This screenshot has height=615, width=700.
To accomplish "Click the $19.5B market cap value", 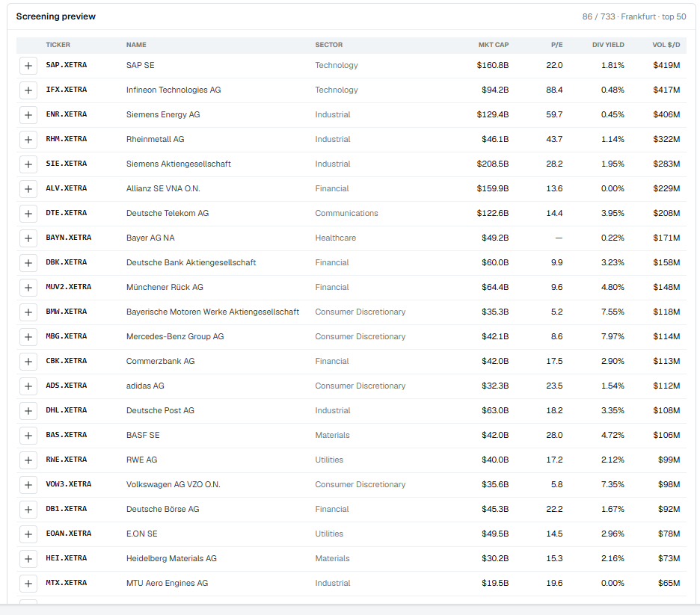I will point(495,583).
